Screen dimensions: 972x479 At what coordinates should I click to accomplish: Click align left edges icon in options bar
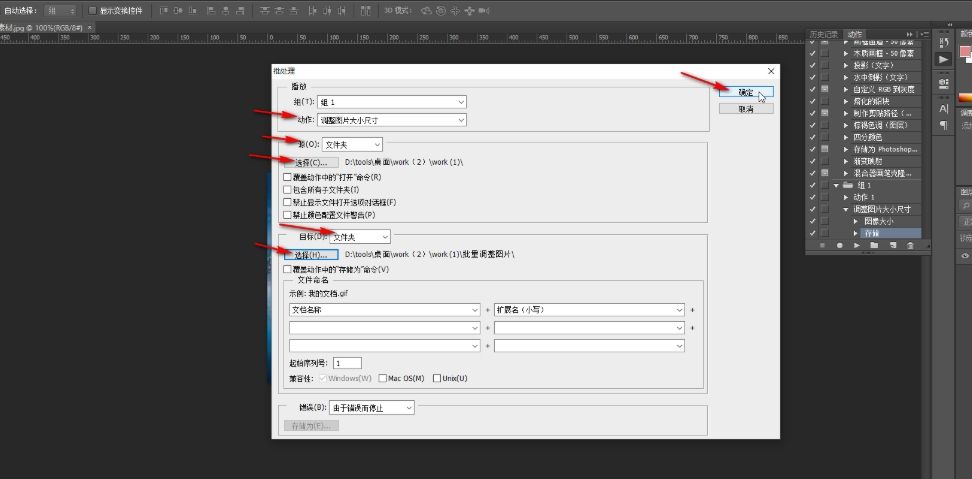(x=211, y=11)
